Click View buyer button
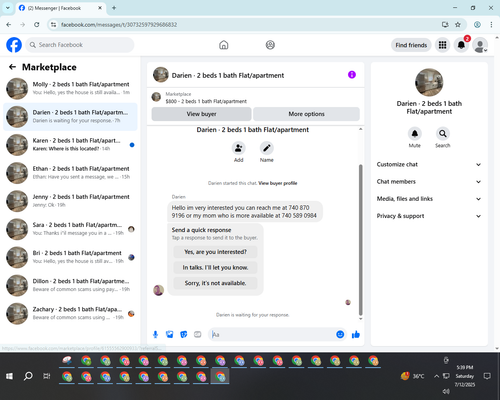 click(x=201, y=114)
